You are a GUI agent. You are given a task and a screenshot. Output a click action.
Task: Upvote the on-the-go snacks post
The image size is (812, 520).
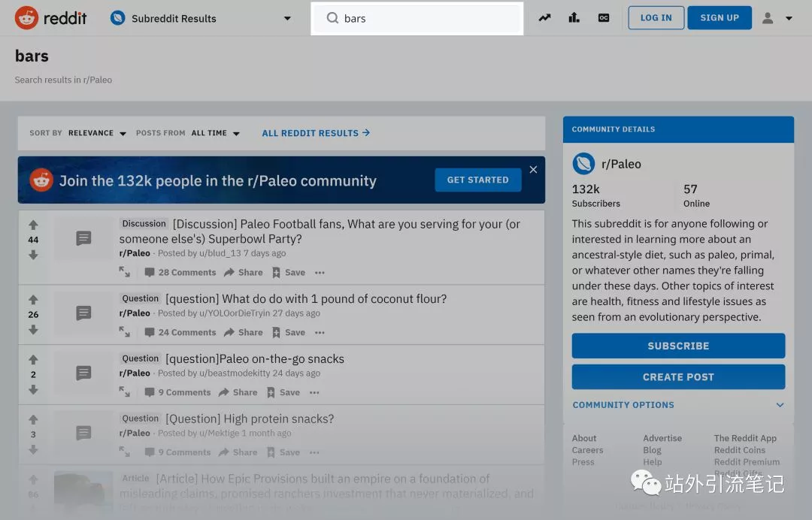point(33,360)
